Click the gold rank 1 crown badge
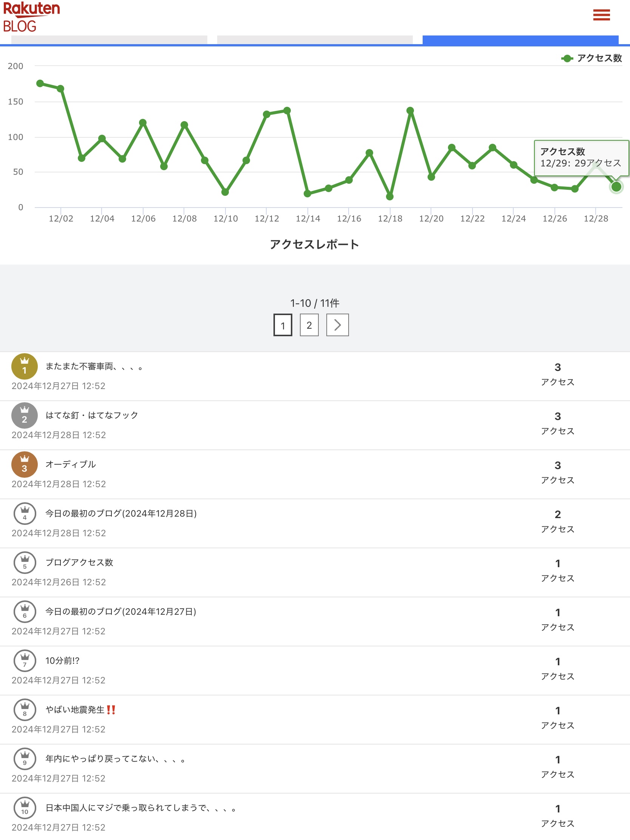This screenshot has height=840, width=630. [24, 367]
